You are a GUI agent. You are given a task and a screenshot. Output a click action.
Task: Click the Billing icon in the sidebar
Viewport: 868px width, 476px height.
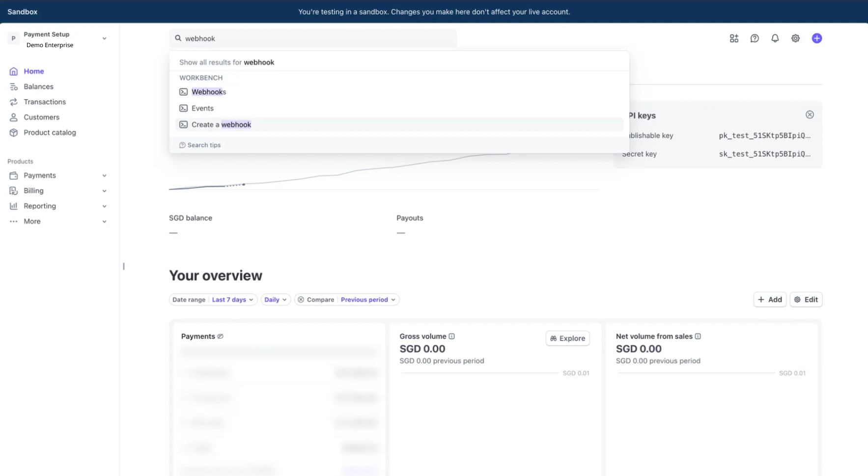[14, 191]
